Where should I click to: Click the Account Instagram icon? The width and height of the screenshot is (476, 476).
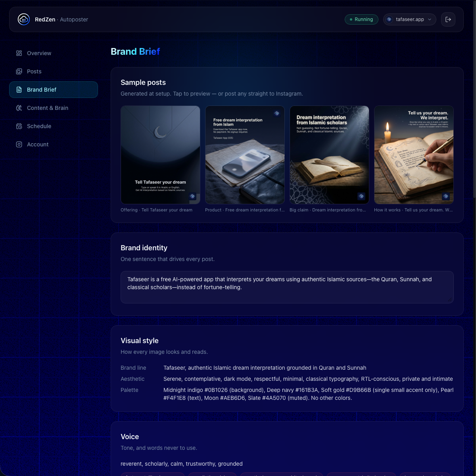pos(19,144)
